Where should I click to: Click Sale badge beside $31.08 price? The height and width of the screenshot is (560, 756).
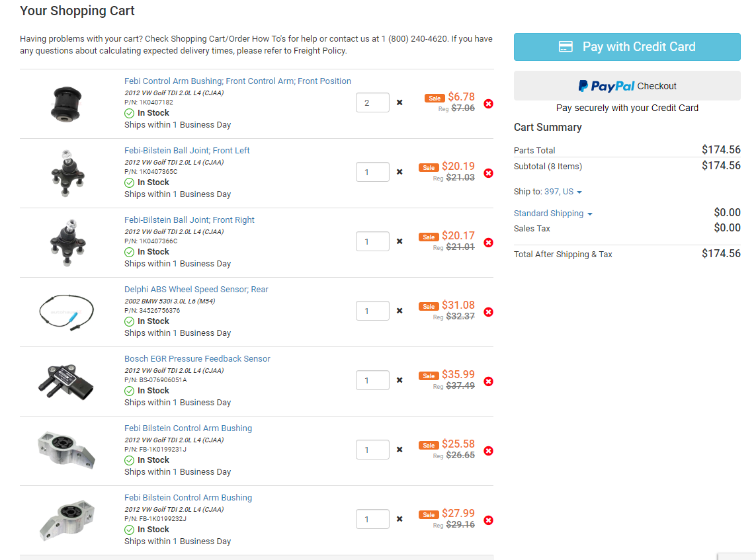pyautogui.click(x=429, y=306)
